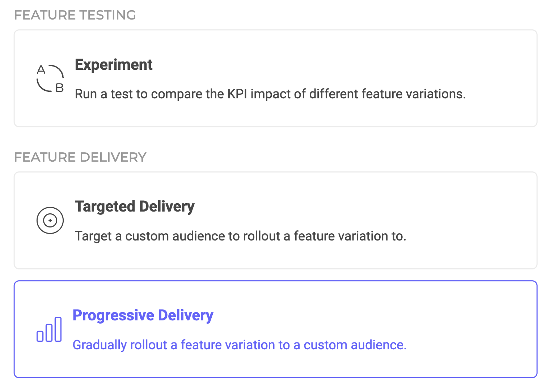This screenshot has height=392, width=550.
Task: Click "custom audience." ending the Progressive Delivery description
Action: point(355,345)
